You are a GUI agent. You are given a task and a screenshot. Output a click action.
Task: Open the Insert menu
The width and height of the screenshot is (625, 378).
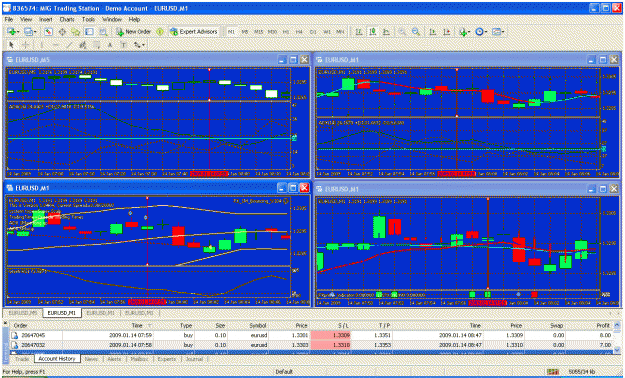(45, 19)
